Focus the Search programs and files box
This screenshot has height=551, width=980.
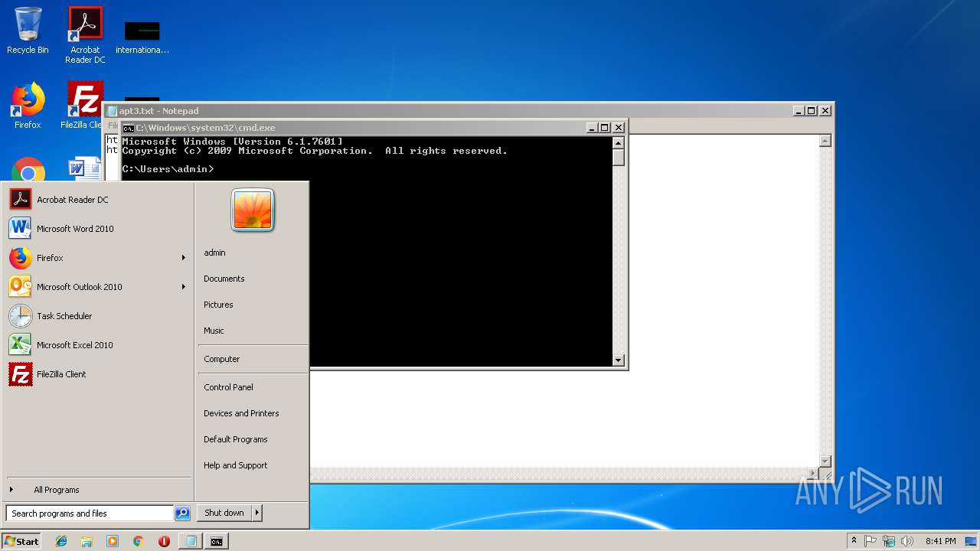(x=90, y=514)
